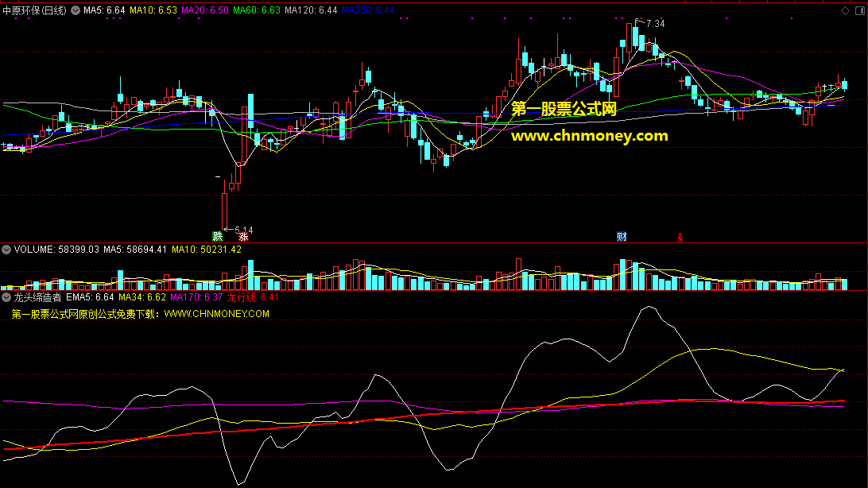Click the red $ marker icon
The height and width of the screenshot is (488, 868).
(x=680, y=238)
